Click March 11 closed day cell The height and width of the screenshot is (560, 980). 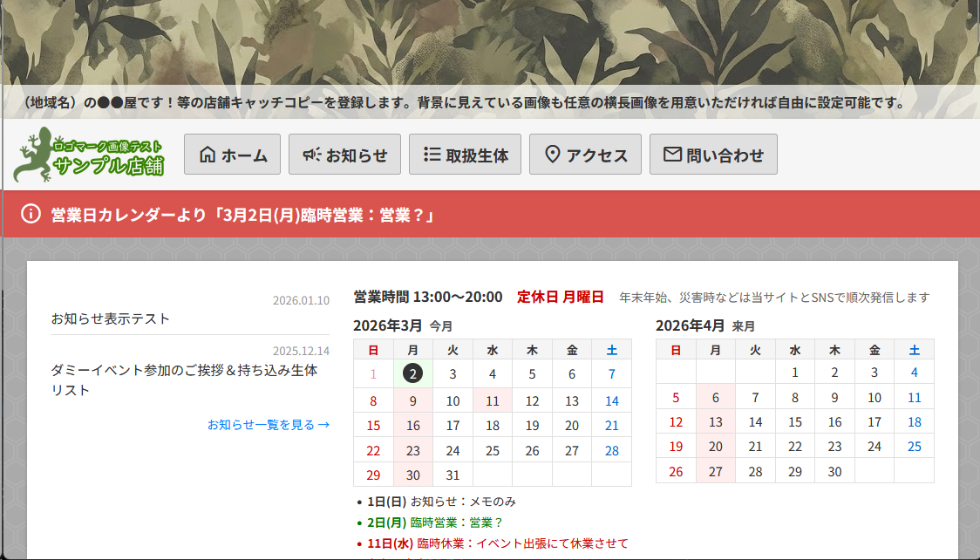[492, 401]
